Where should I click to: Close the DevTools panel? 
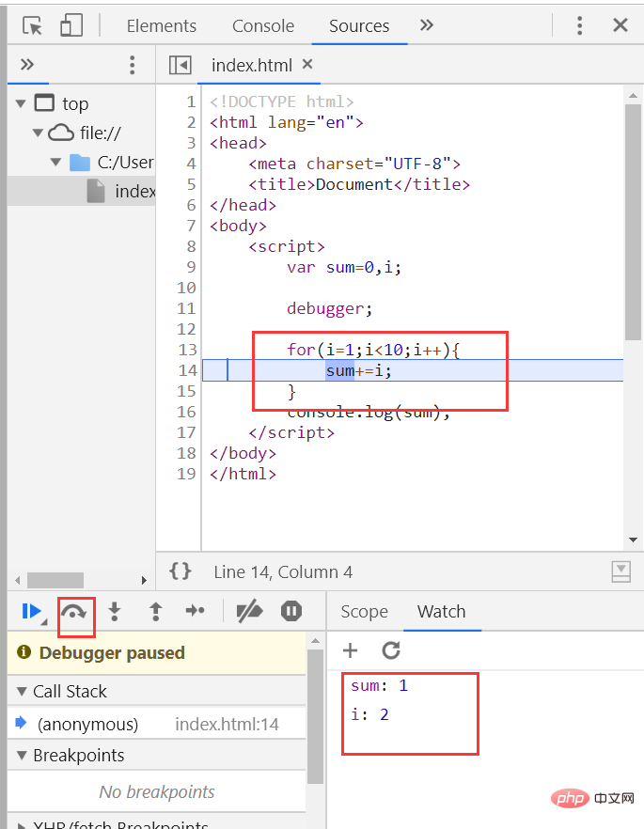(x=620, y=24)
